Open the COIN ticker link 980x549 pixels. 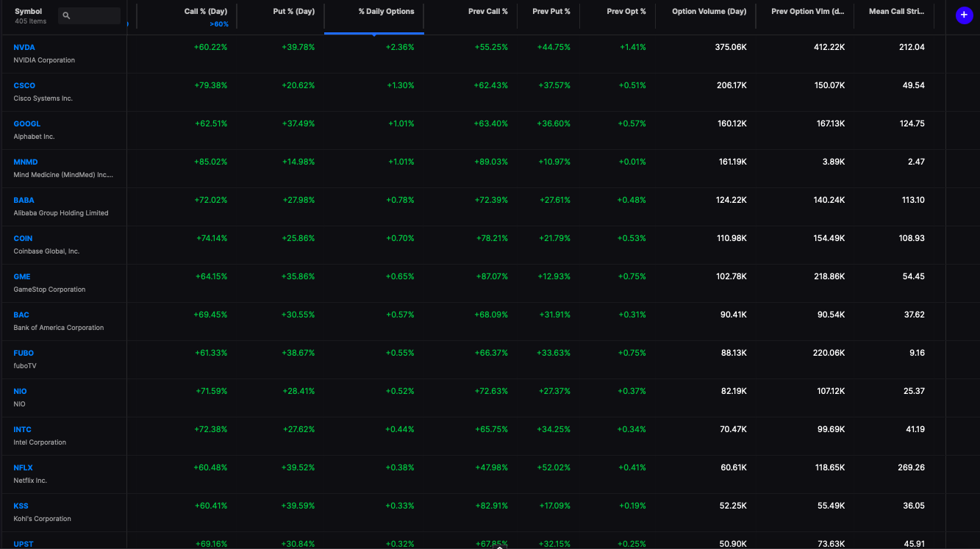point(23,238)
